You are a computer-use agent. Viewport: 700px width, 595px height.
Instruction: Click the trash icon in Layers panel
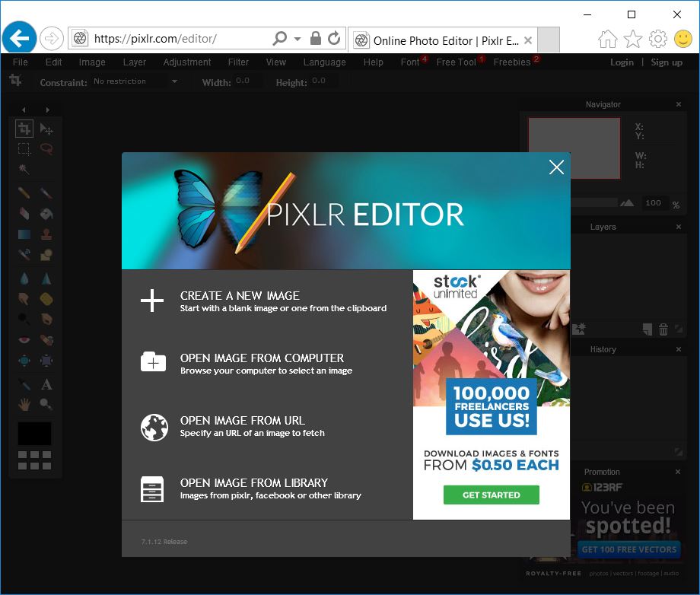point(663,329)
